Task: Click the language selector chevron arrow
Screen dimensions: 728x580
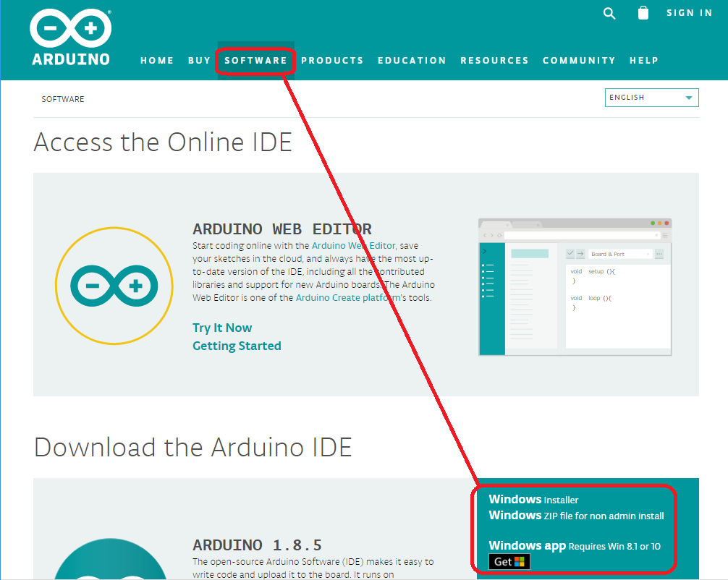Action: pos(690,97)
